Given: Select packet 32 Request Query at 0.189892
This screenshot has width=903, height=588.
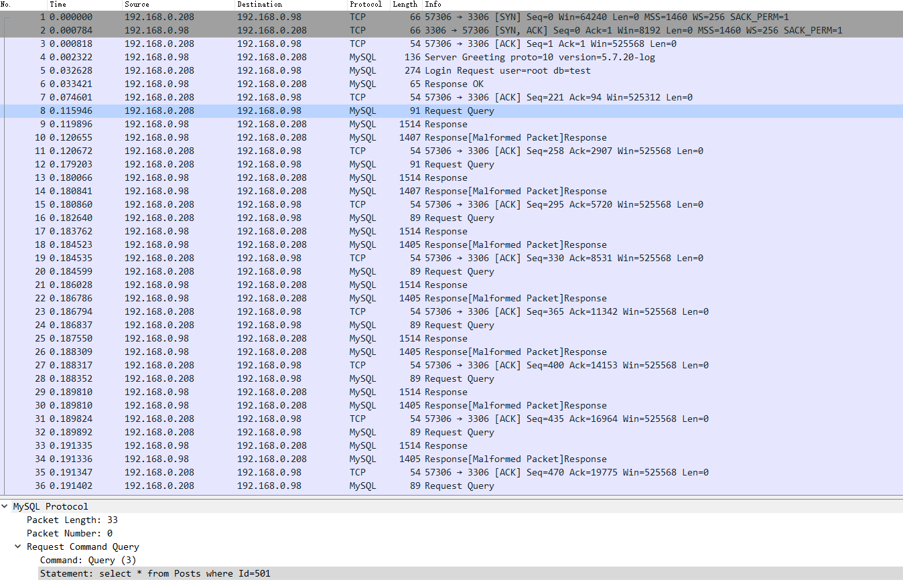Looking at the screenshot, I should (451, 432).
